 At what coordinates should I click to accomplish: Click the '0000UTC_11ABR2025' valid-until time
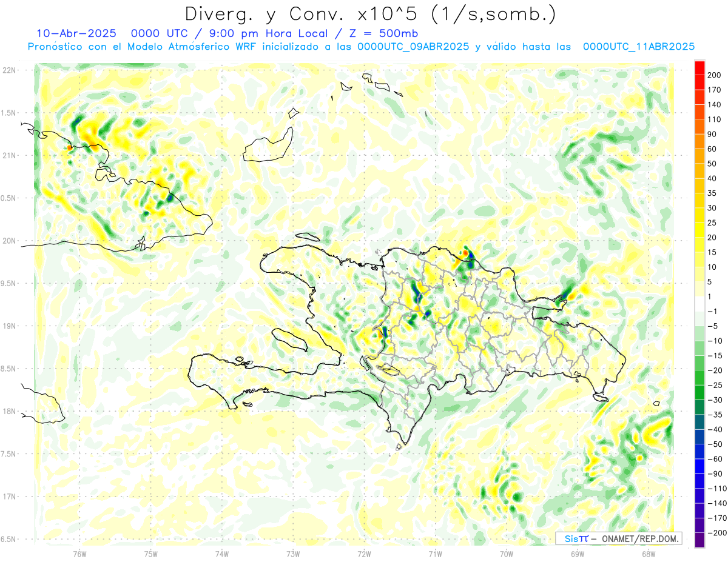639,47
